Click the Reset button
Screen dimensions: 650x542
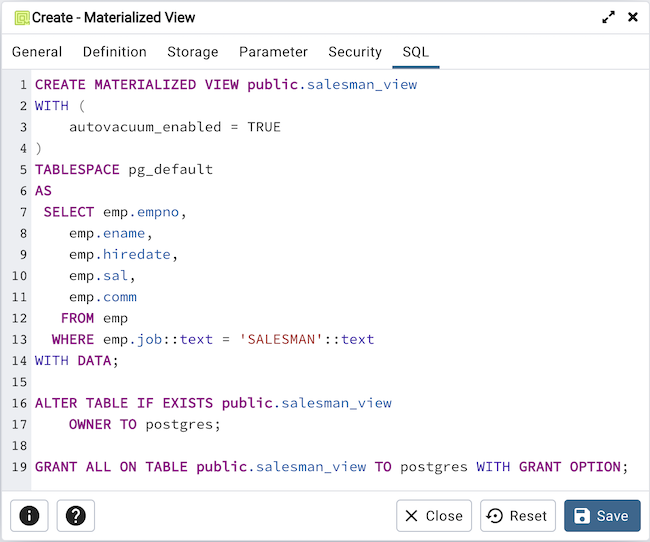click(x=518, y=516)
